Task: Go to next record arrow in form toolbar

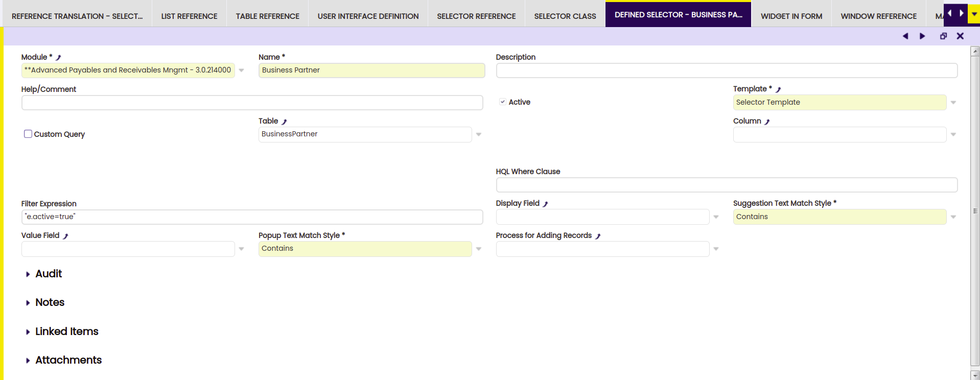Action: coord(922,36)
